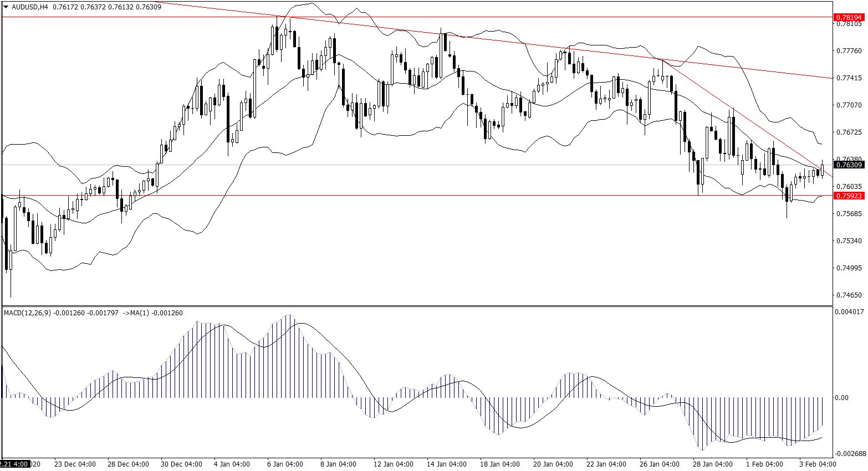
Task: Click the 14 Jan 04:00 time axis label
Action: click(446, 464)
